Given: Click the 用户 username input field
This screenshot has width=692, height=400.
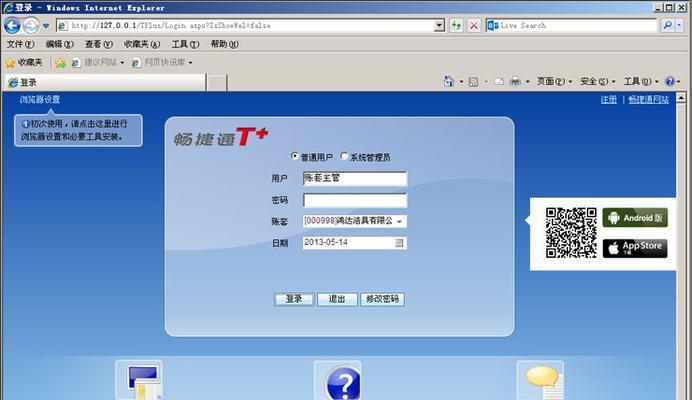Looking at the screenshot, I should point(355,178).
